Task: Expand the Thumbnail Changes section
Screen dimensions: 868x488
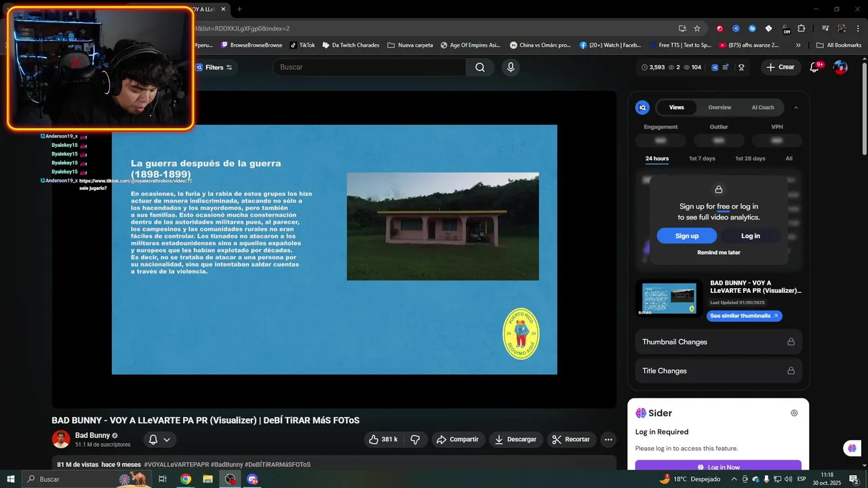Action: pos(719,342)
